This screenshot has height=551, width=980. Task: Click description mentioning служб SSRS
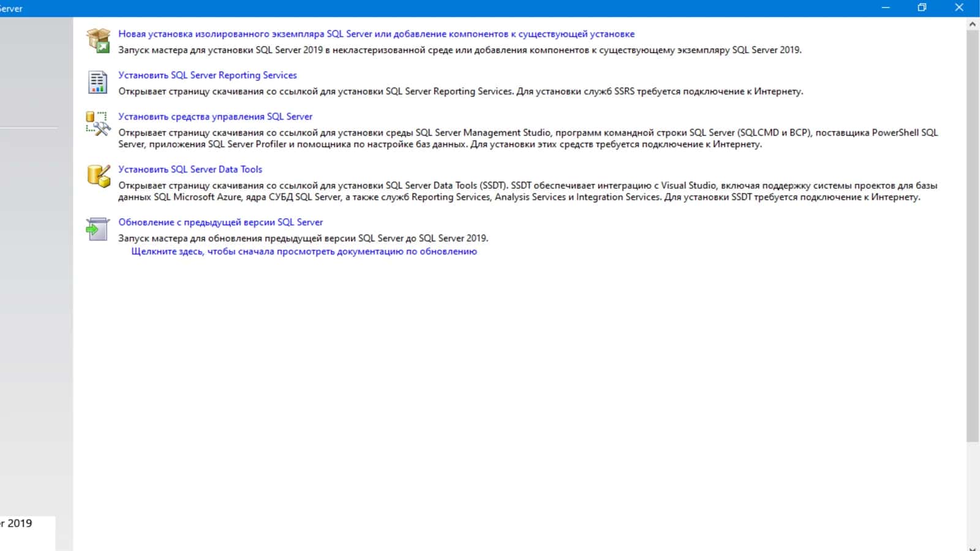tap(461, 91)
